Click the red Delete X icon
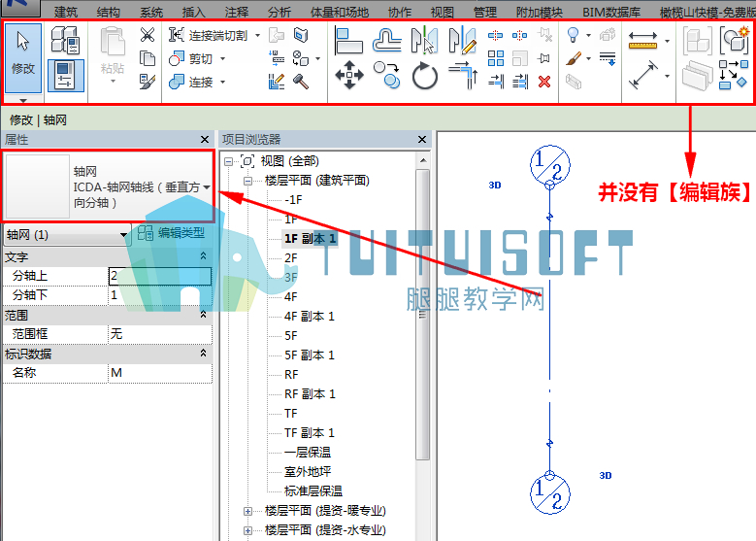756x541 pixels. 544,82
